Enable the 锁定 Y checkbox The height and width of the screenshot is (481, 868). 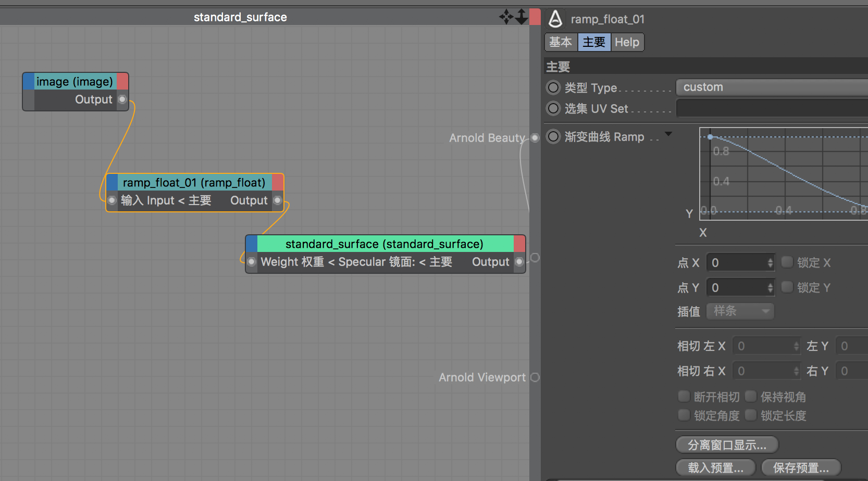(x=787, y=287)
